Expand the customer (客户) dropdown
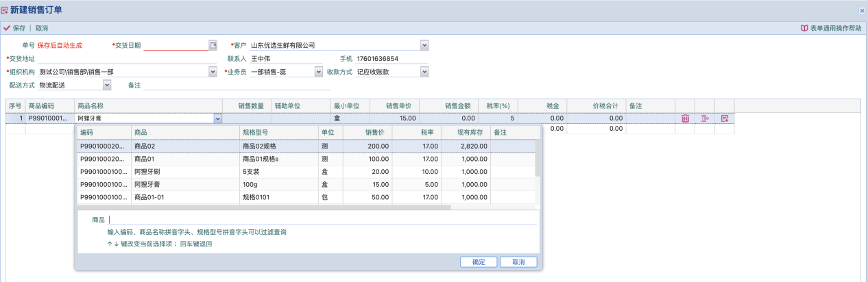The width and height of the screenshot is (868, 282). (424, 45)
